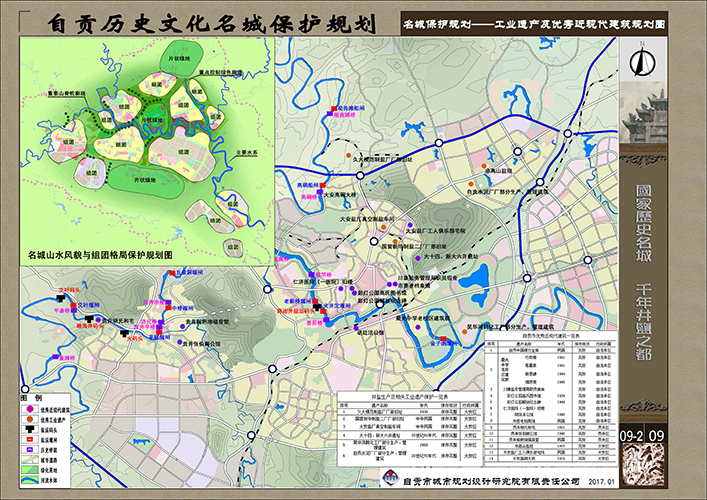Click the 重点控制绿色廊道 label in inset
This screenshot has height=500, width=707.
(x=221, y=72)
